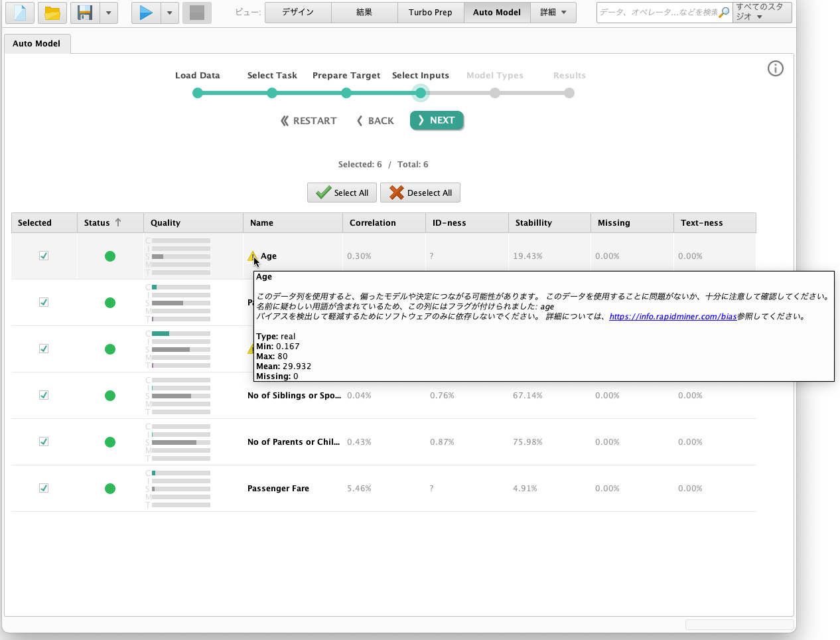The image size is (840, 640).
Task: Click the 19.43% stability value
Action: tap(527, 256)
